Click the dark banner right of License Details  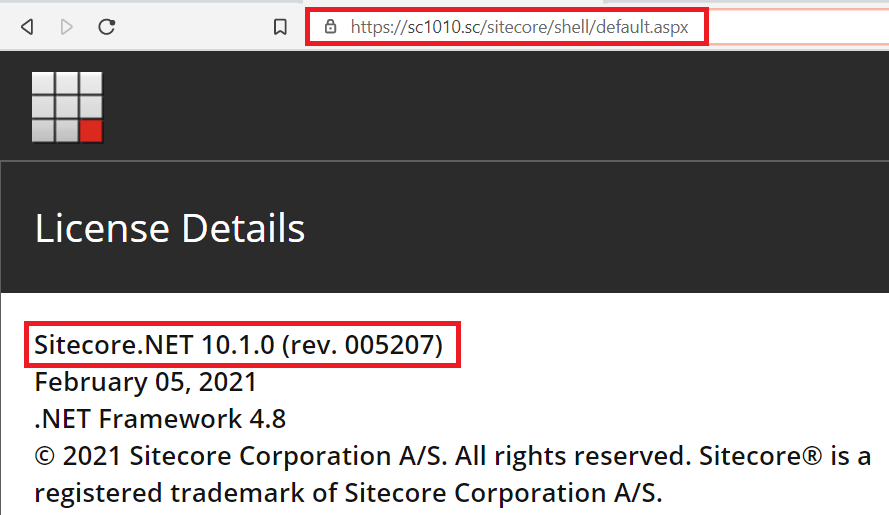(600, 229)
